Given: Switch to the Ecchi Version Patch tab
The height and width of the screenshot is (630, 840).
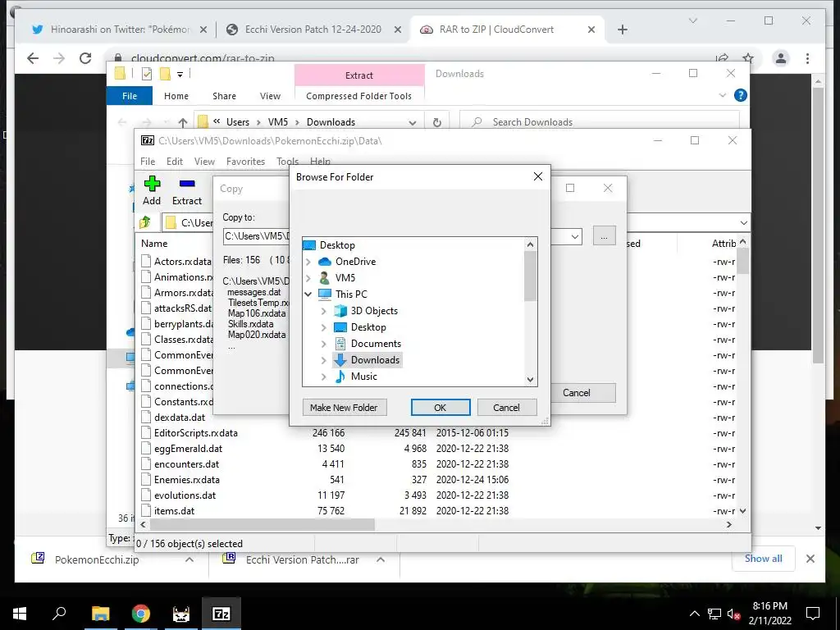Looking at the screenshot, I should tap(313, 30).
